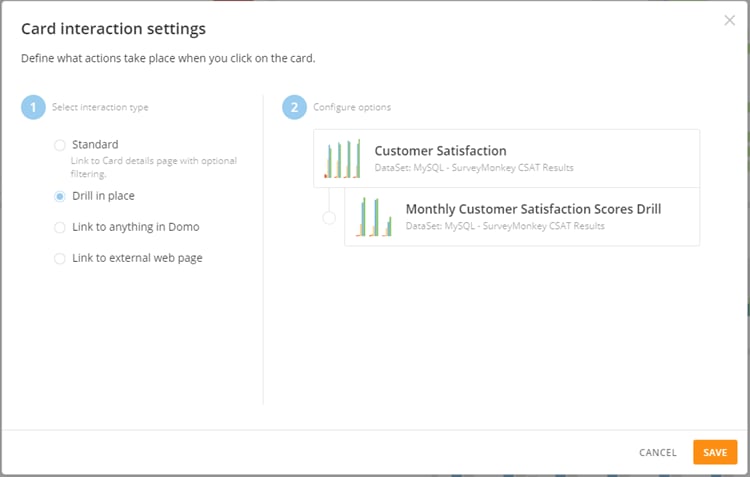The image size is (750, 477).
Task: Click the Customer Satisfaction chart thumbnail
Action: (342, 159)
